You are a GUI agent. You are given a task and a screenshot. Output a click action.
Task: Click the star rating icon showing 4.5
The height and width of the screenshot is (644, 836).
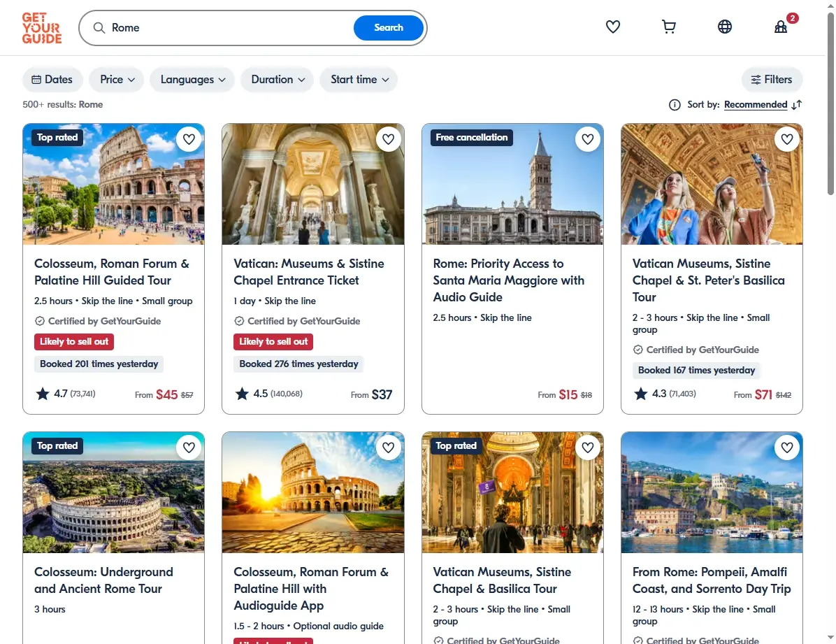click(242, 394)
